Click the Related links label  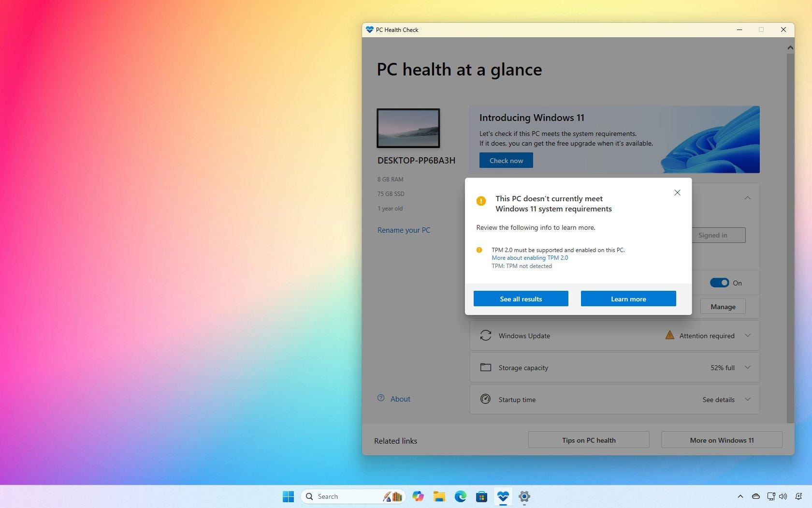point(395,441)
